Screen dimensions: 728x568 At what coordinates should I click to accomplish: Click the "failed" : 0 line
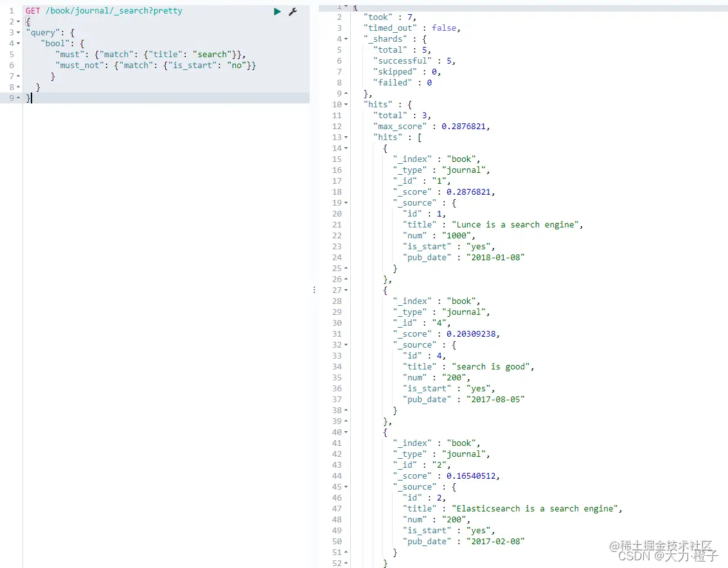402,83
